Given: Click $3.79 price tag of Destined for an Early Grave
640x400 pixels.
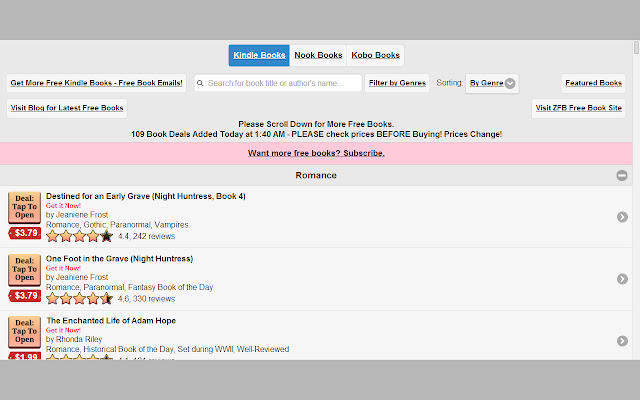Looking at the screenshot, I should [x=25, y=233].
